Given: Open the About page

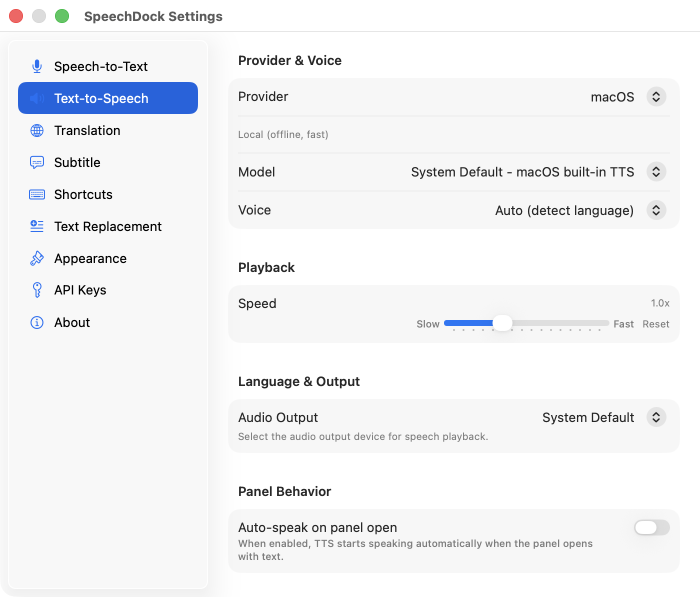Looking at the screenshot, I should [71, 322].
